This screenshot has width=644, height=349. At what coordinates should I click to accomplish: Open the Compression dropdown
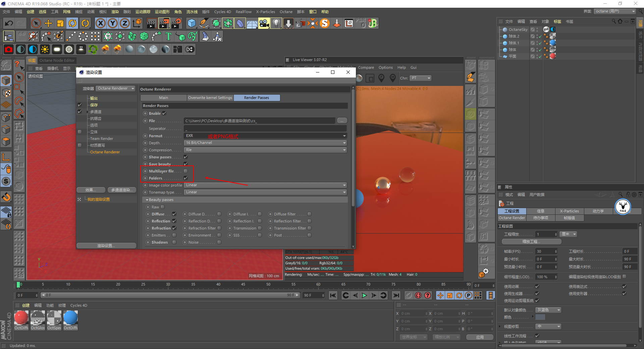tap(265, 150)
